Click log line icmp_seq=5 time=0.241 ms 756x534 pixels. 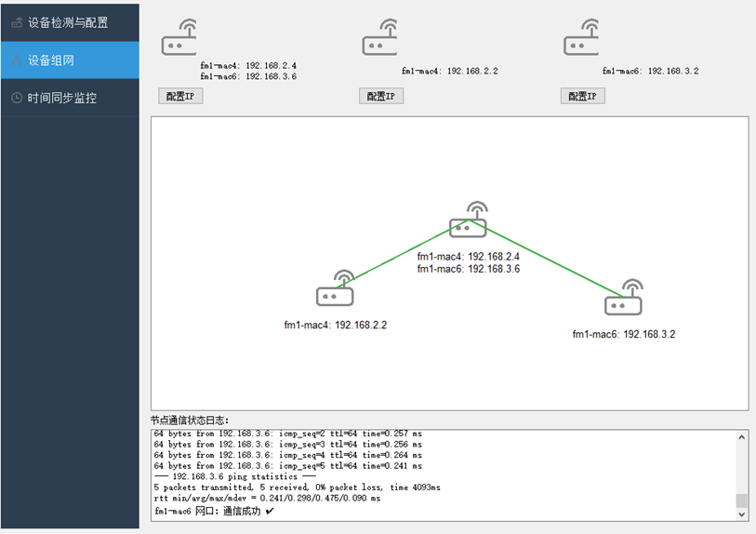point(288,466)
